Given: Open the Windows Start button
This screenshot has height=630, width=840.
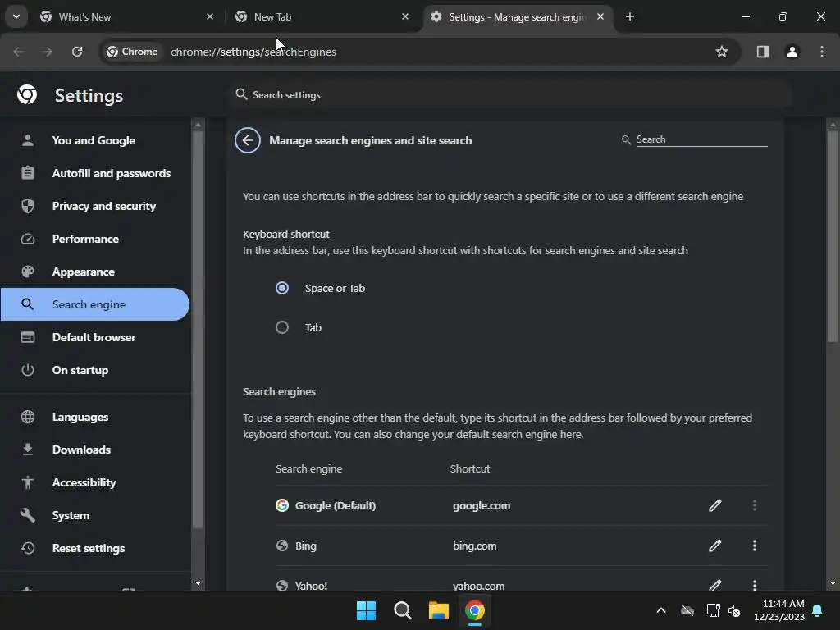Looking at the screenshot, I should (367, 610).
